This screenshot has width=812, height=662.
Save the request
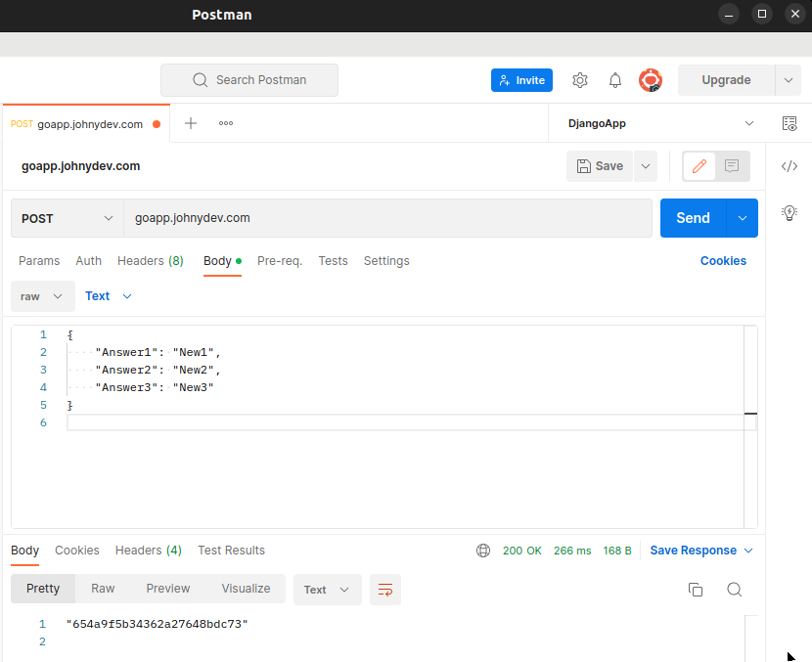click(600, 166)
